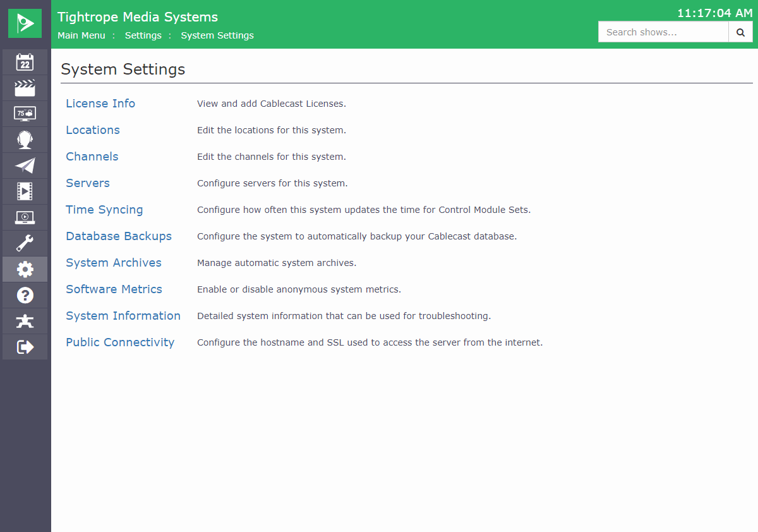Open the System Information link
The width and height of the screenshot is (758, 532).
tap(123, 316)
